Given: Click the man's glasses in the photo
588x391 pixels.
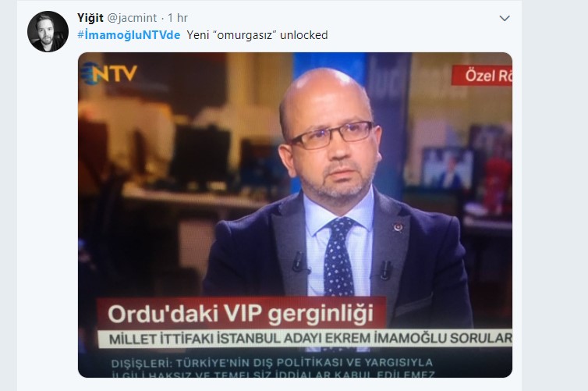Looking at the screenshot, I should (x=332, y=135).
